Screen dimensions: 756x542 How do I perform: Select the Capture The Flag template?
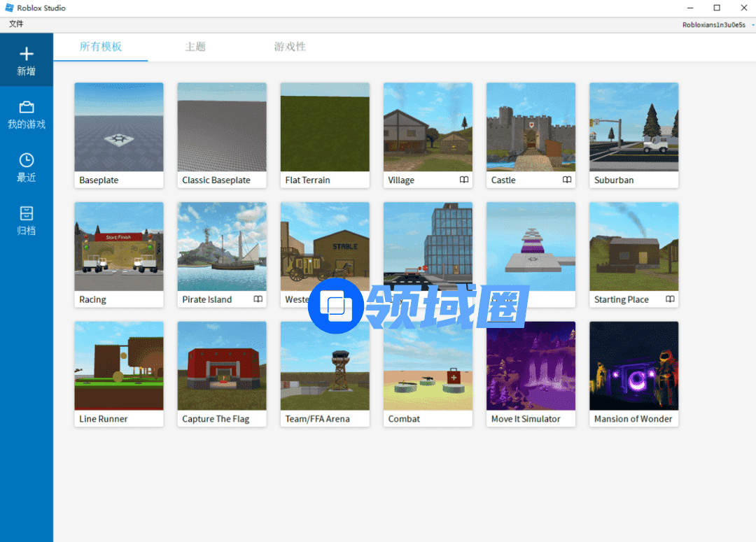(x=222, y=366)
